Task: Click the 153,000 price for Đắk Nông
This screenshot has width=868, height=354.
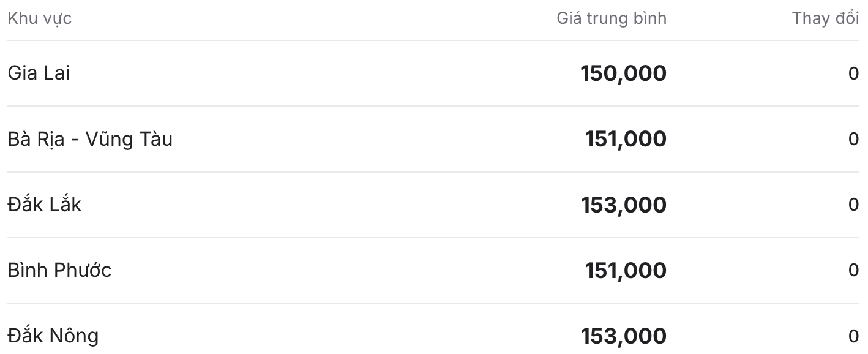Action: click(x=623, y=336)
